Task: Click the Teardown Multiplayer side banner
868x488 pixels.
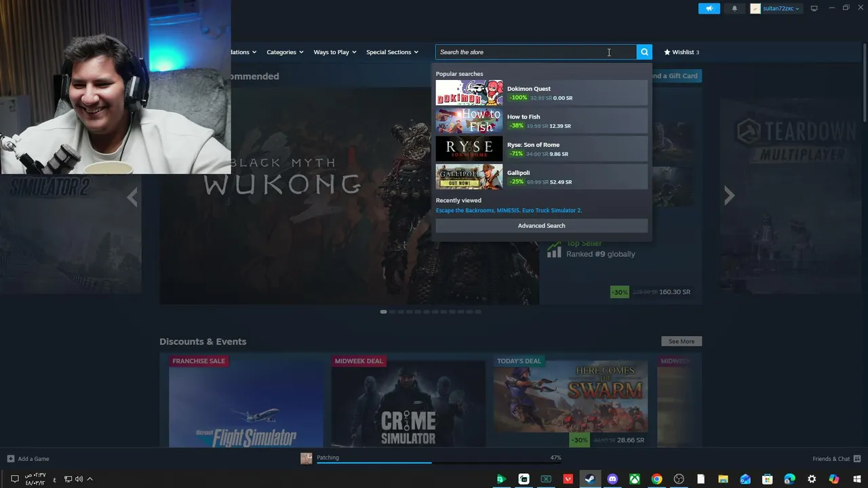Action: click(791, 197)
